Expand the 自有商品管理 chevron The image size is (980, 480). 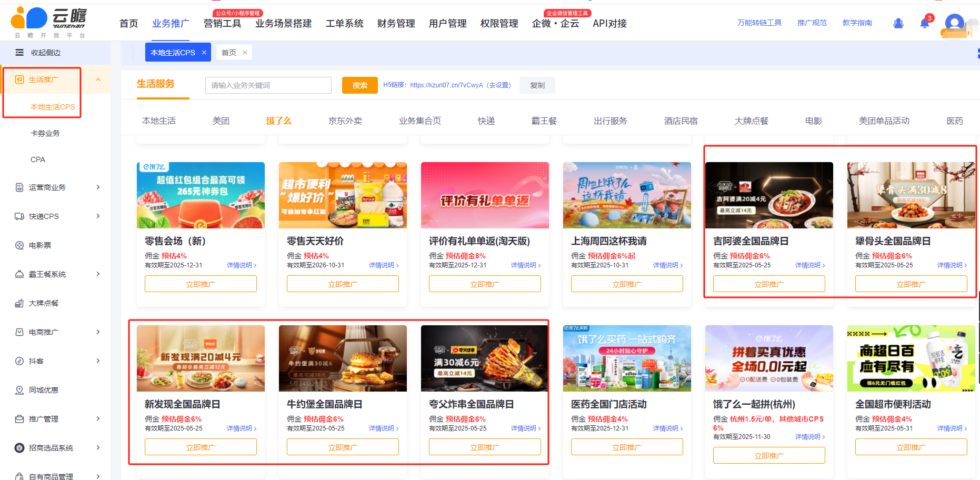(x=98, y=476)
